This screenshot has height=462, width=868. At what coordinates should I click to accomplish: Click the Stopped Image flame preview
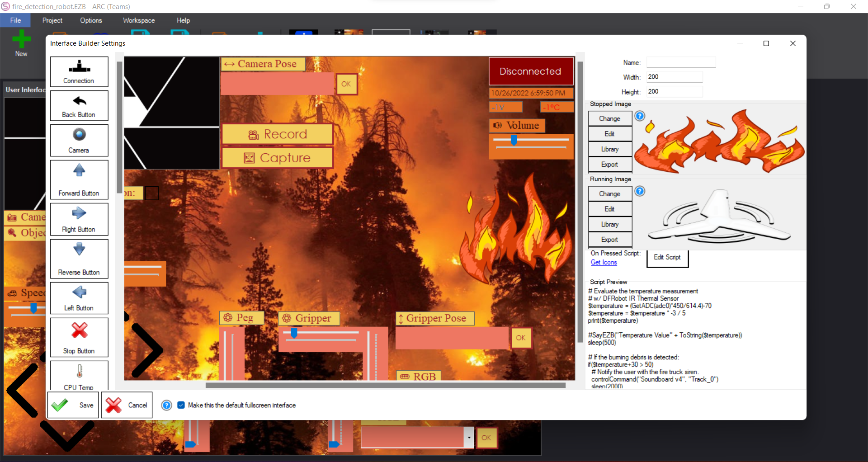719,141
